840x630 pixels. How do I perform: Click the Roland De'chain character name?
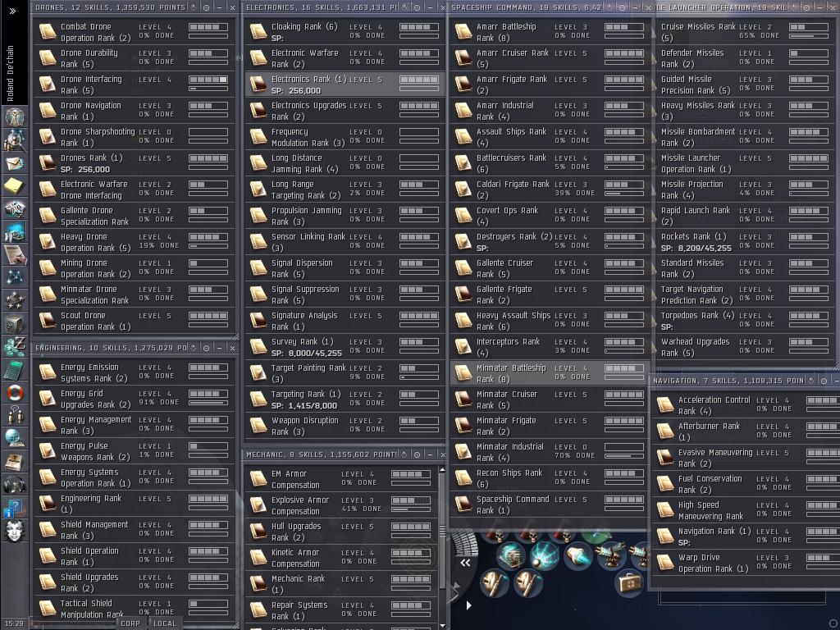10,73
